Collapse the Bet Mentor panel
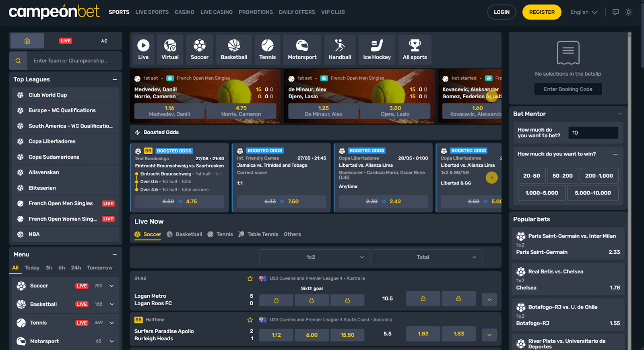Screen dimensions: 644x350 [620, 114]
